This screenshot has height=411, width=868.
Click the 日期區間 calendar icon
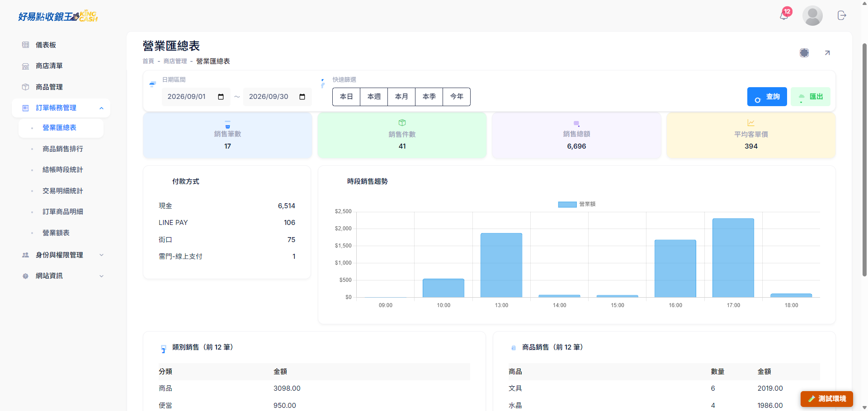tap(152, 84)
